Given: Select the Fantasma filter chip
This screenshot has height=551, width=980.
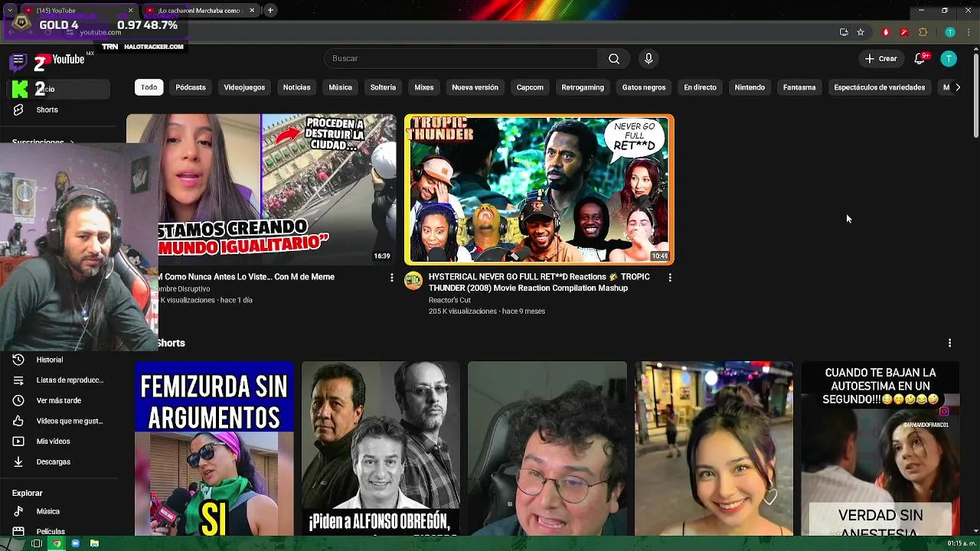Looking at the screenshot, I should 799,87.
